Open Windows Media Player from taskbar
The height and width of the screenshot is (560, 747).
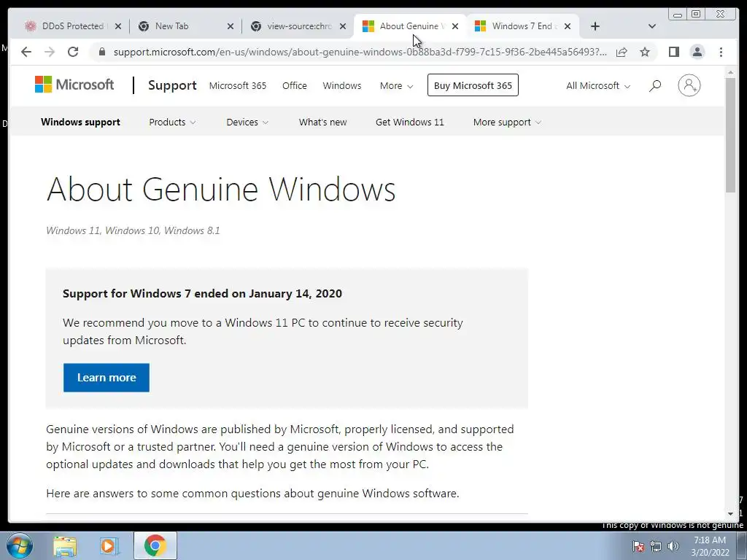pos(109,546)
